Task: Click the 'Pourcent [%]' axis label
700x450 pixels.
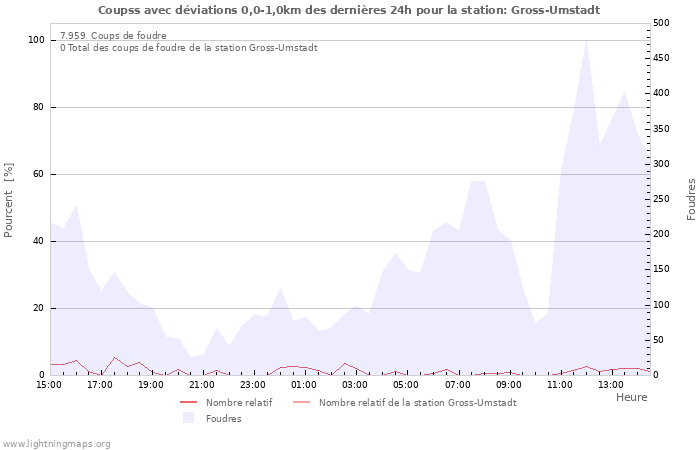Action: point(8,200)
